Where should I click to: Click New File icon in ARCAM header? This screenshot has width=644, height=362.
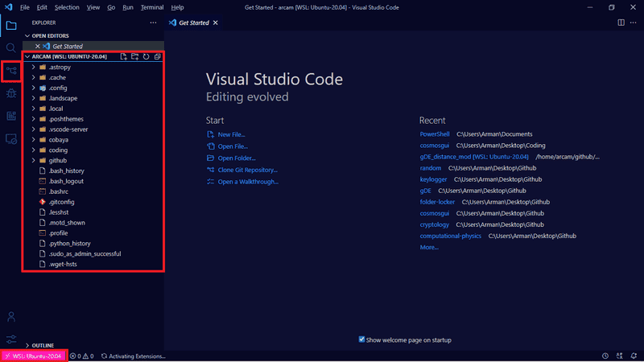point(124,56)
